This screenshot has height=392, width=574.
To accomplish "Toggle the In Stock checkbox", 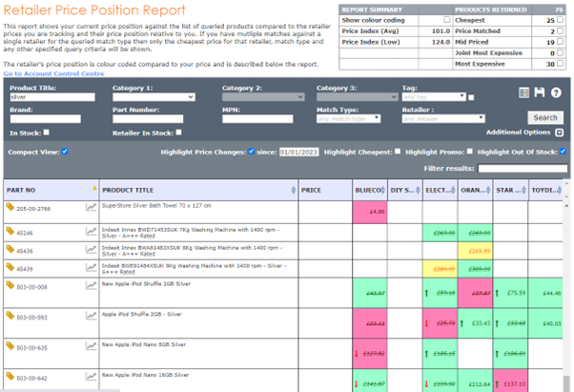I will 47,133.
